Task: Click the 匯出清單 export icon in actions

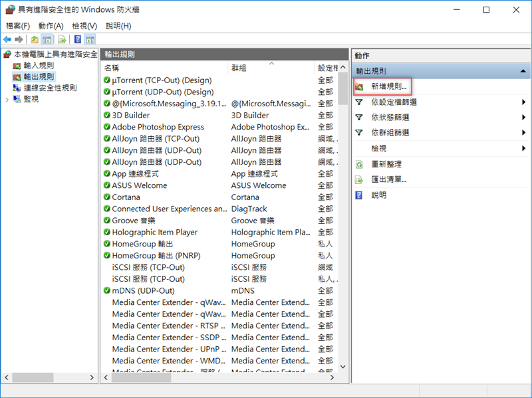Action: pos(359,179)
